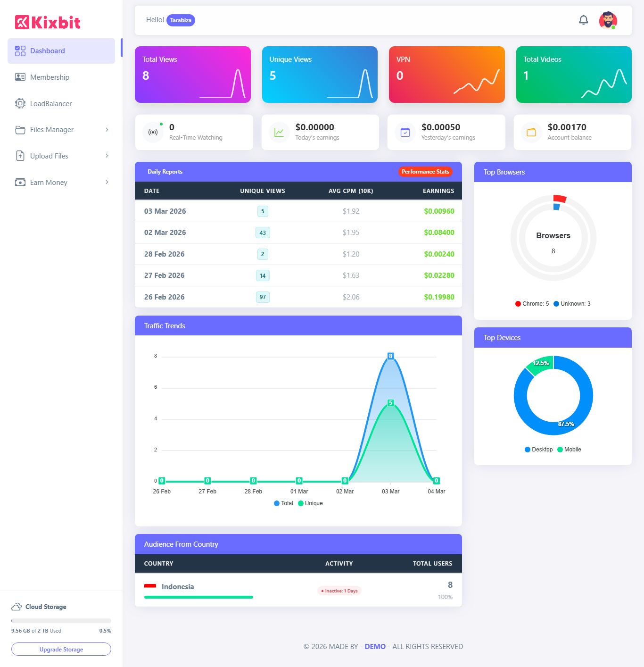Click the Kixbit logo
The width and height of the screenshot is (644, 667).
(48, 22)
